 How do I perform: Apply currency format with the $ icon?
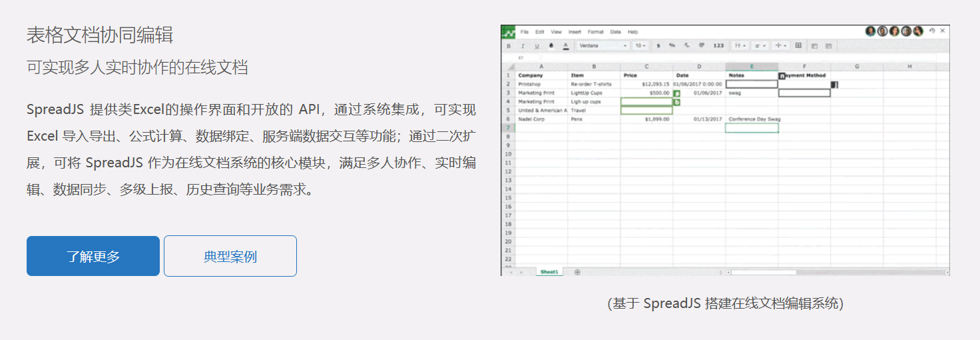pos(658,46)
